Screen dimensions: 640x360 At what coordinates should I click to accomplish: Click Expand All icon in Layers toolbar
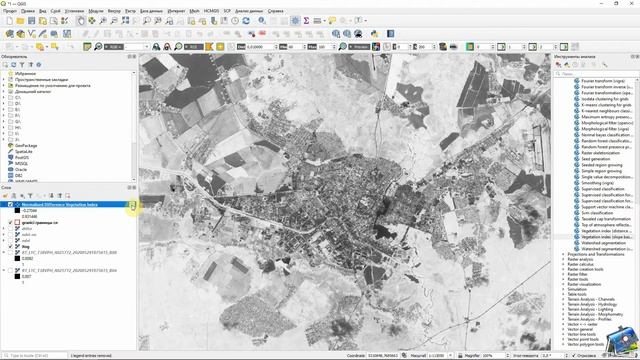(51, 196)
